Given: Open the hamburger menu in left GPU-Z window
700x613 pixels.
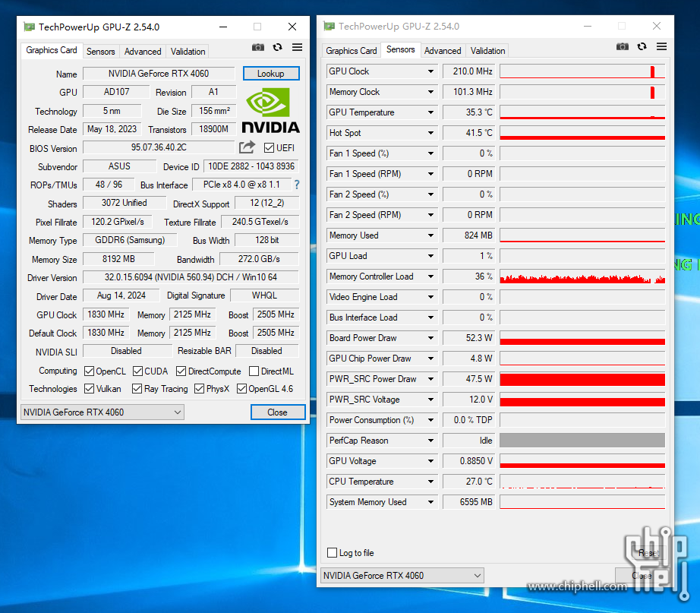Looking at the screenshot, I should [298, 47].
